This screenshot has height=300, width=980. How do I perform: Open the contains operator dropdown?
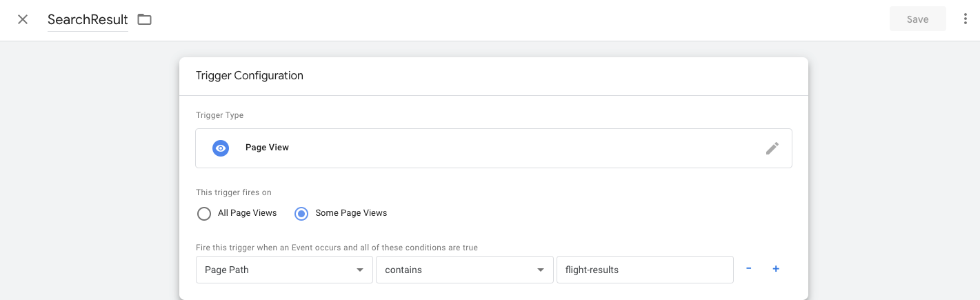(x=464, y=270)
